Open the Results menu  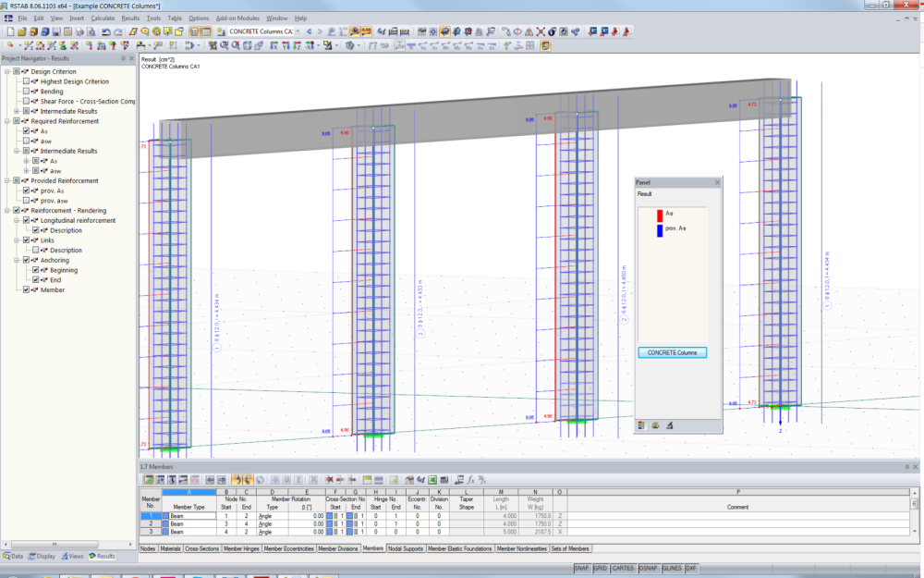point(130,18)
